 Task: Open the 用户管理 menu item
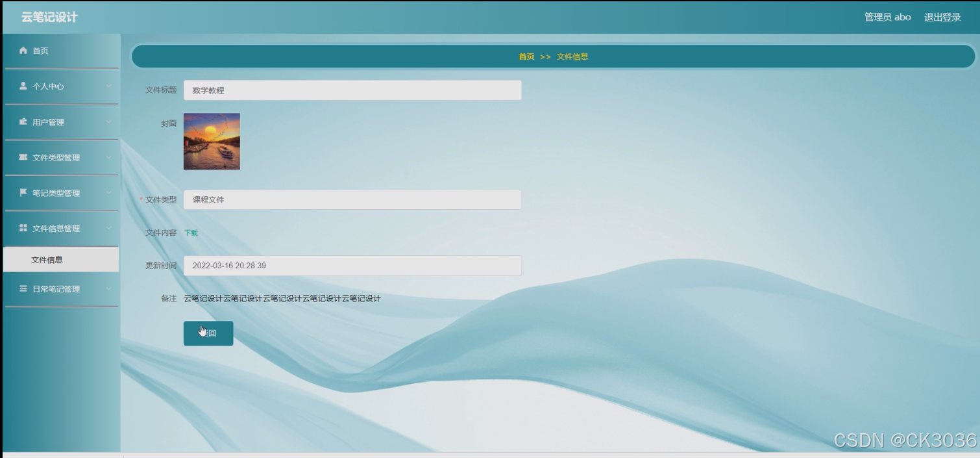61,122
